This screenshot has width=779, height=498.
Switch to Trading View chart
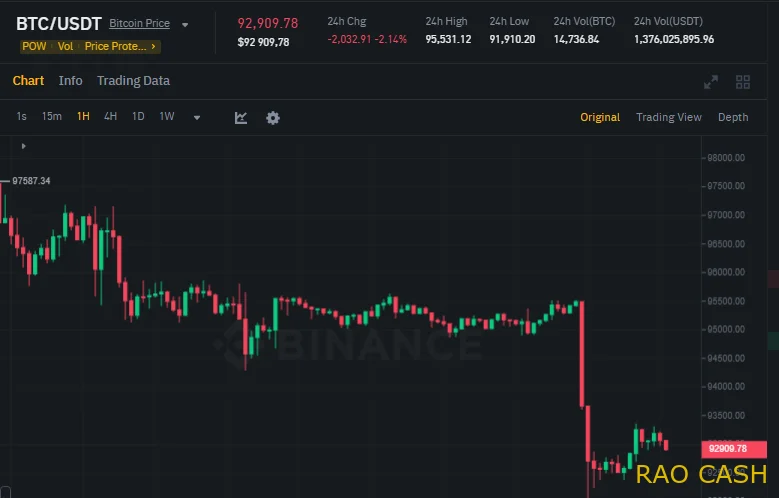pos(669,117)
